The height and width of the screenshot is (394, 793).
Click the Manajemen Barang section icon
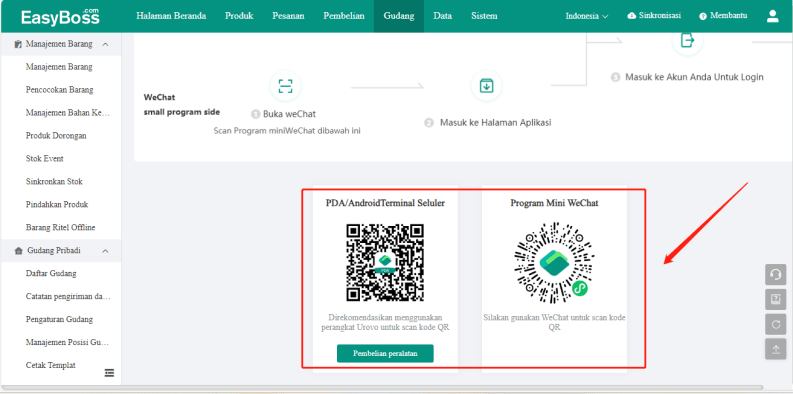tap(18, 44)
